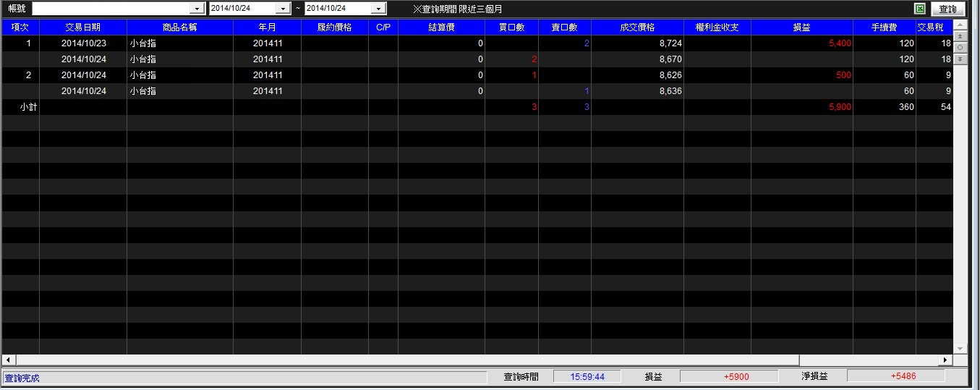Click the end date field 2014/10/24

tap(338, 8)
